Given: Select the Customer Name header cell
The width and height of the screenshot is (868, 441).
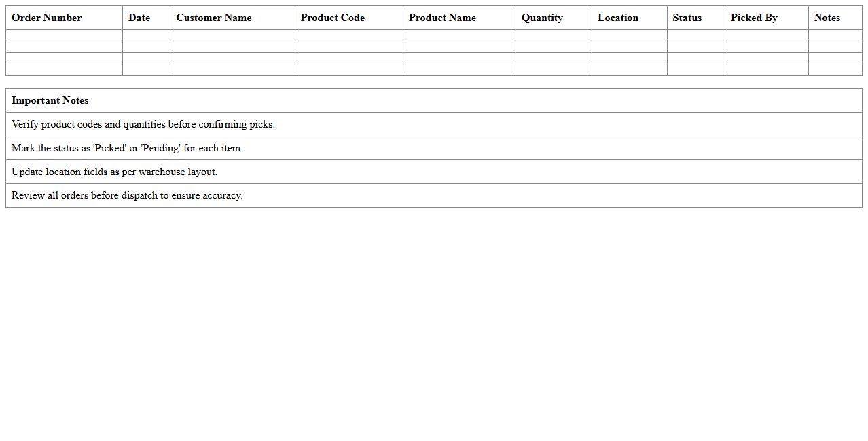Looking at the screenshot, I should pos(213,18).
